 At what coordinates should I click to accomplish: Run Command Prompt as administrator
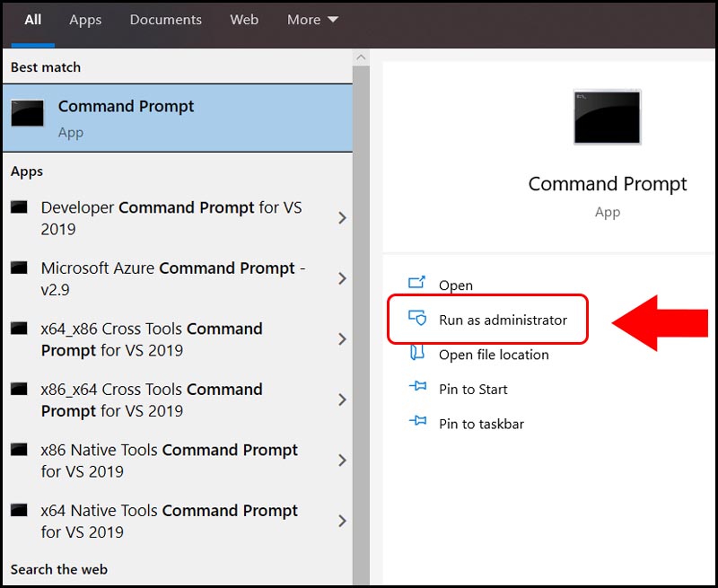[x=503, y=320]
